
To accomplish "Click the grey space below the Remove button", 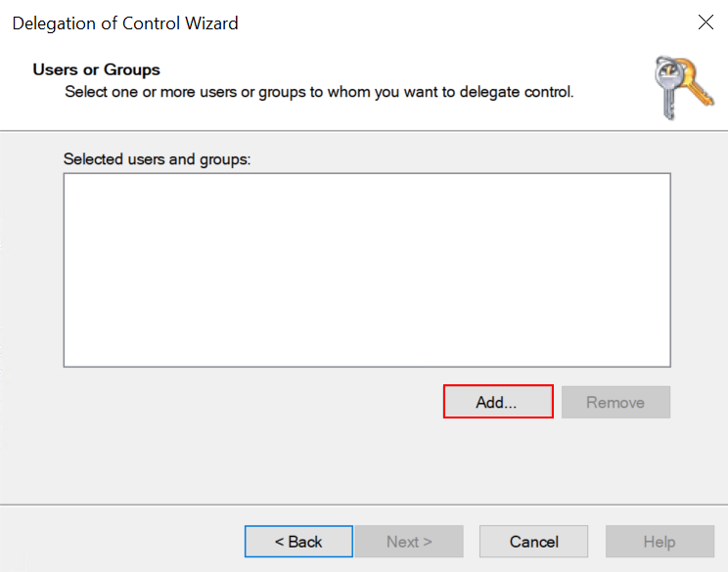I will point(615,460).
